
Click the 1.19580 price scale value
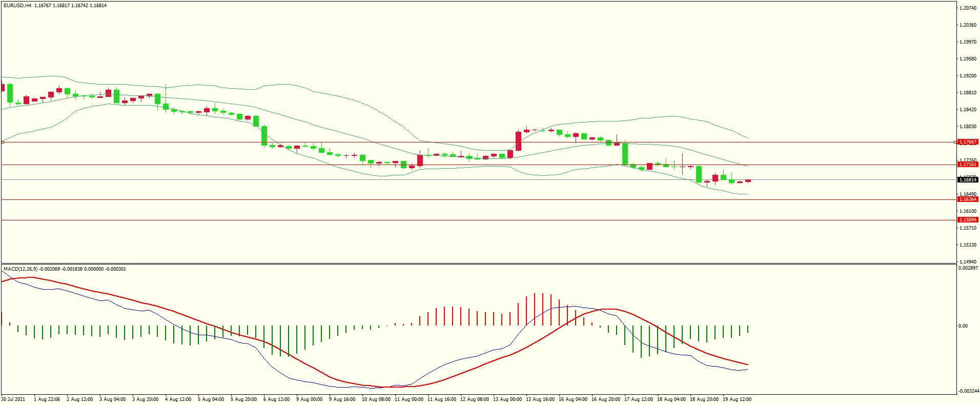pyautogui.click(x=968, y=59)
